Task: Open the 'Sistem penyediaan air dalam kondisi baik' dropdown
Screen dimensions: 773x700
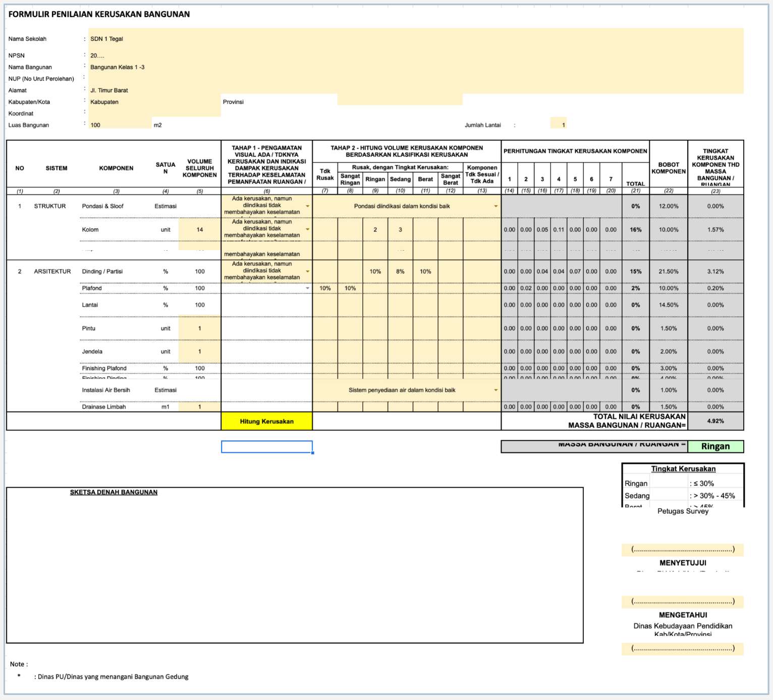Action: 496,390
